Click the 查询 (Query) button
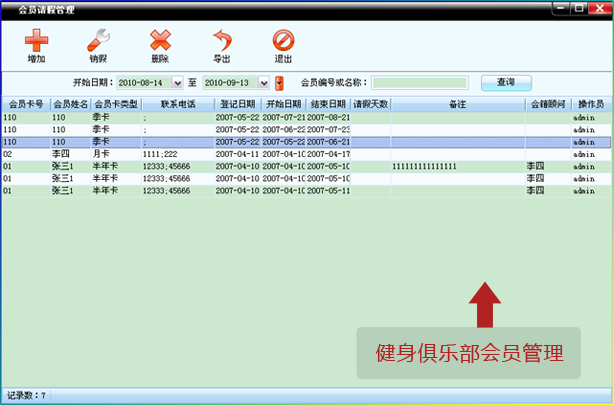This screenshot has height=405, width=614. click(x=506, y=83)
